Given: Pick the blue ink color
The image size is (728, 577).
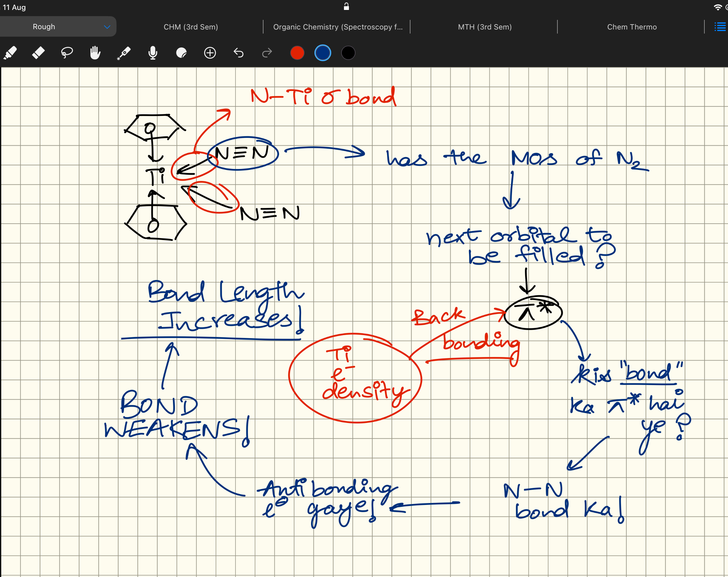Looking at the screenshot, I should [323, 53].
